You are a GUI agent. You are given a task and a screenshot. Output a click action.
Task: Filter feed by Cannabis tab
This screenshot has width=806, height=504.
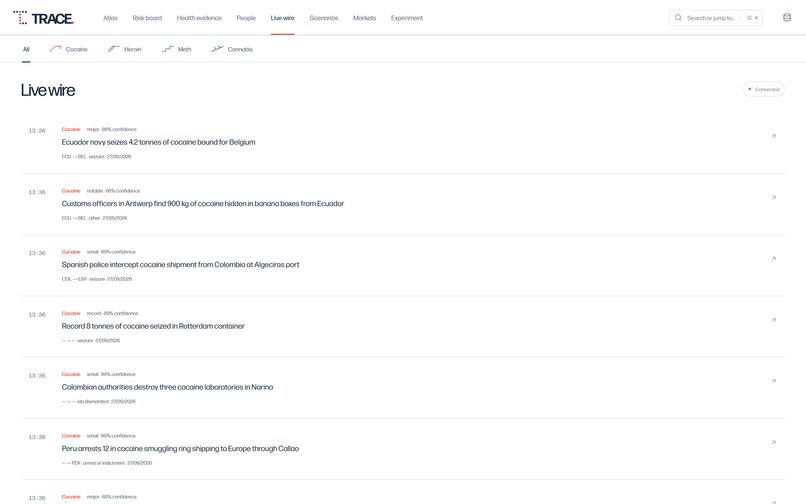(232, 49)
